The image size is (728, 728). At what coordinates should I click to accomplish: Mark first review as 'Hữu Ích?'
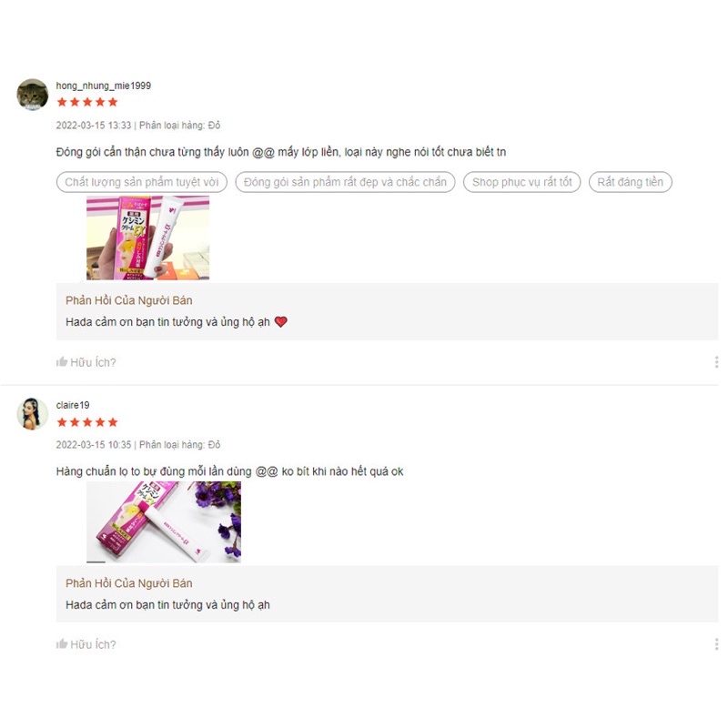coord(86,362)
